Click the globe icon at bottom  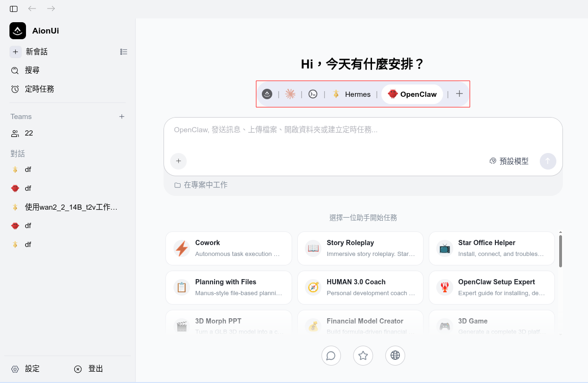(395, 356)
